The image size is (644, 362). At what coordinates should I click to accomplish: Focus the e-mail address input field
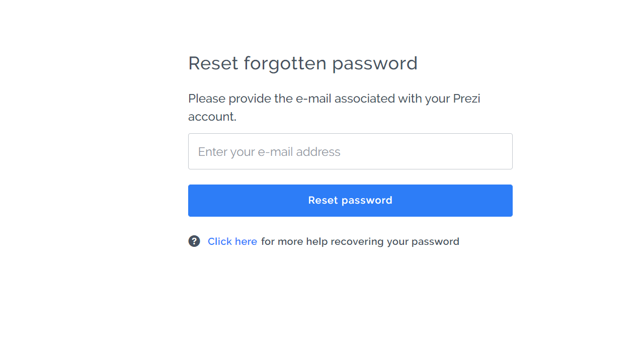click(350, 151)
